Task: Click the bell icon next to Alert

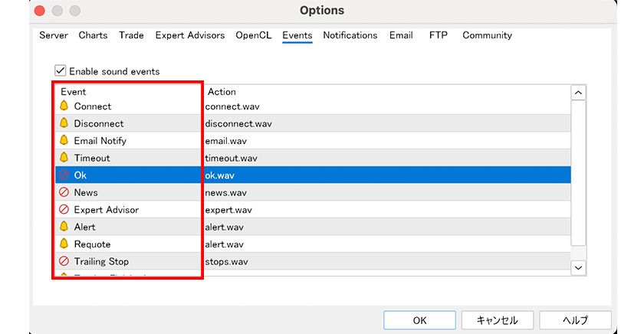Action: coord(64,227)
